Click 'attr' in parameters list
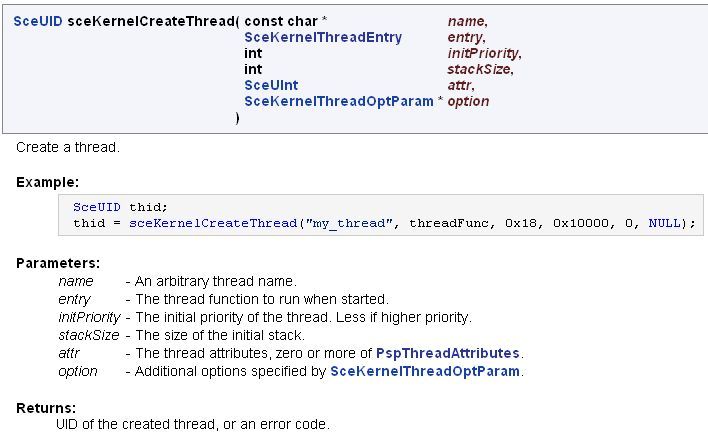 tap(69, 353)
